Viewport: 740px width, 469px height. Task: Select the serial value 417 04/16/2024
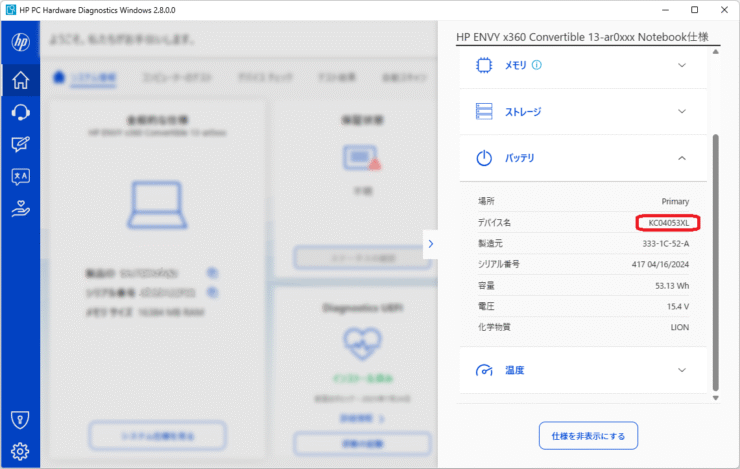pyautogui.click(x=660, y=264)
